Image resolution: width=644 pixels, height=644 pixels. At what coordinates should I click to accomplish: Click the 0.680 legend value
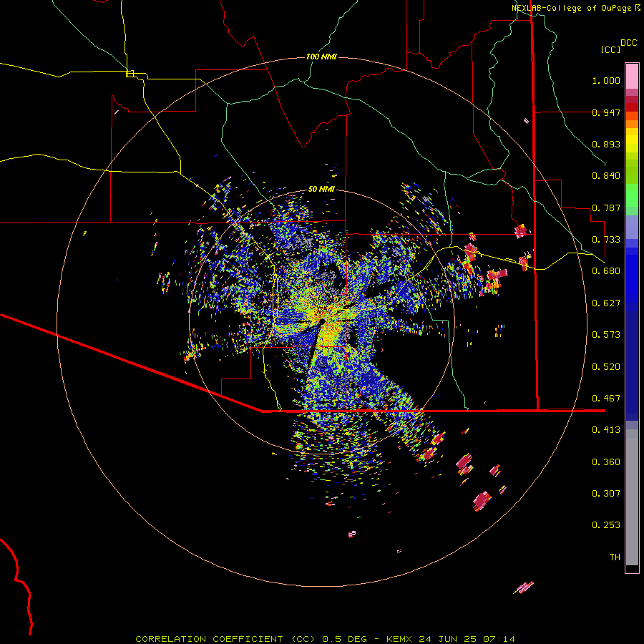(606, 271)
